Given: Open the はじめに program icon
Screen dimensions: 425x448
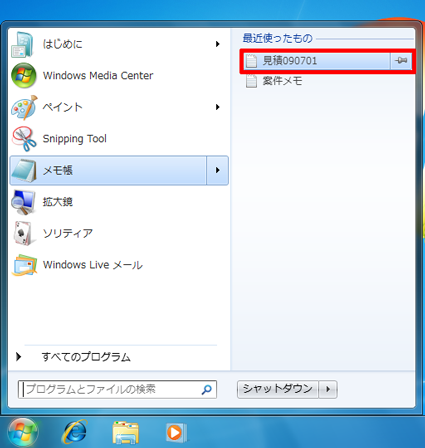Looking at the screenshot, I should coord(23,44).
